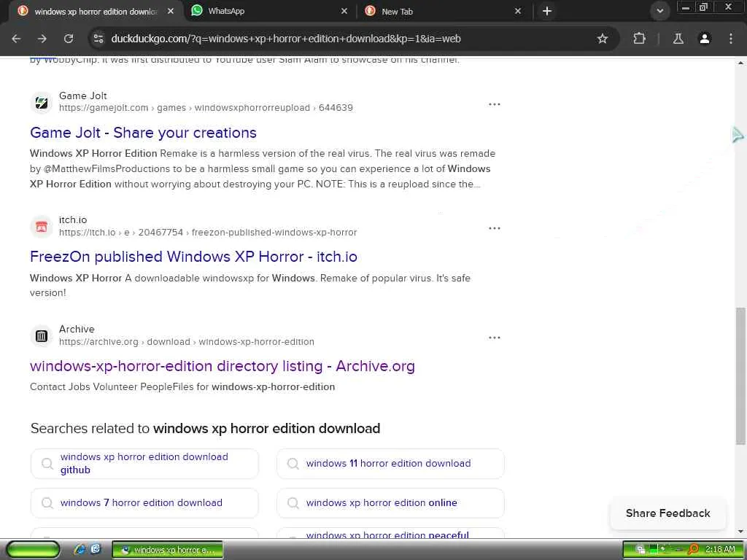747x560 pixels.
Task: Search windows xp horror edition peaceful
Action: coord(390,534)
